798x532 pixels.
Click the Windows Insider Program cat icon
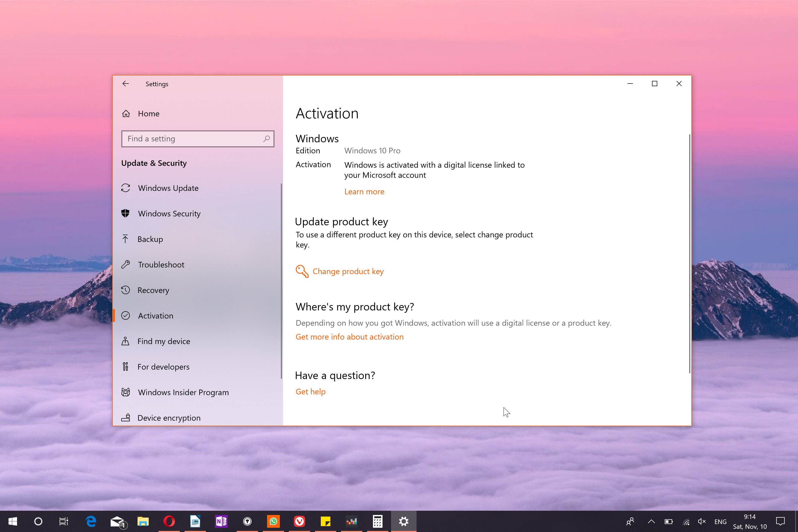(126, 392)
